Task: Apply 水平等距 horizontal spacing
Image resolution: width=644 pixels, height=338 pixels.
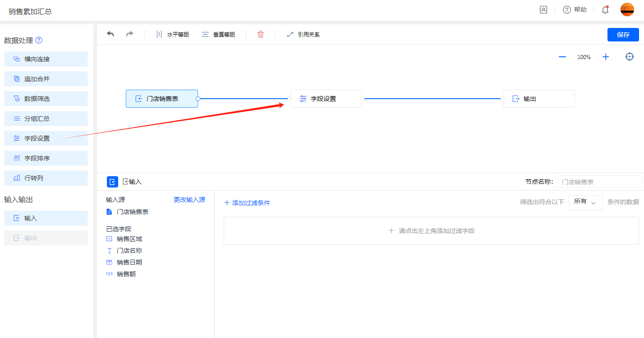Action: click(172, 34)
